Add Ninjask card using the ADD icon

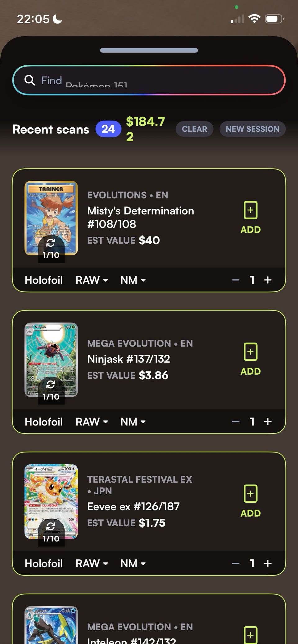251,359
